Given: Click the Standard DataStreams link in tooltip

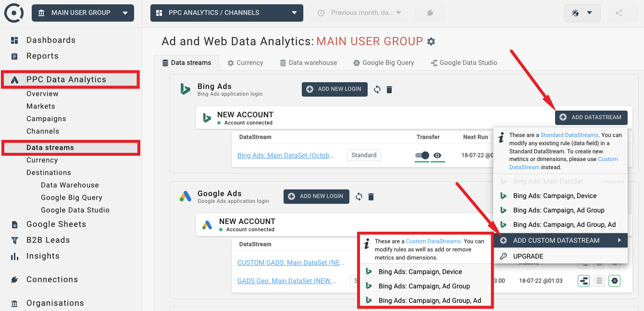Looking at the screenshot, I should [570, 135].
